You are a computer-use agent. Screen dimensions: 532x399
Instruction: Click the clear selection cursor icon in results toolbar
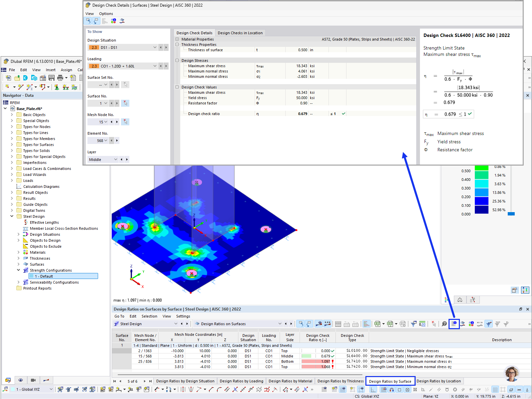434,324
